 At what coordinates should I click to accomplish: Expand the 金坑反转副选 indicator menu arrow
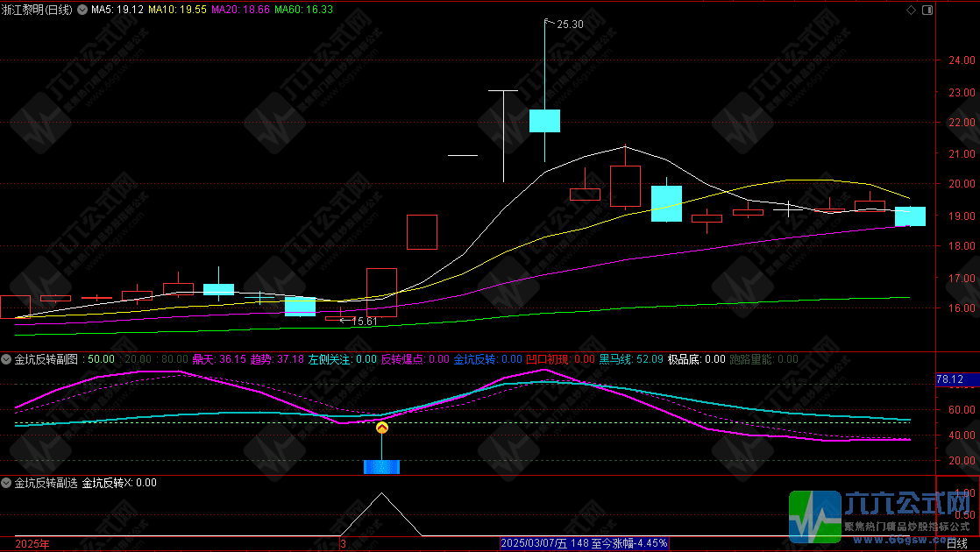point(6,483)
